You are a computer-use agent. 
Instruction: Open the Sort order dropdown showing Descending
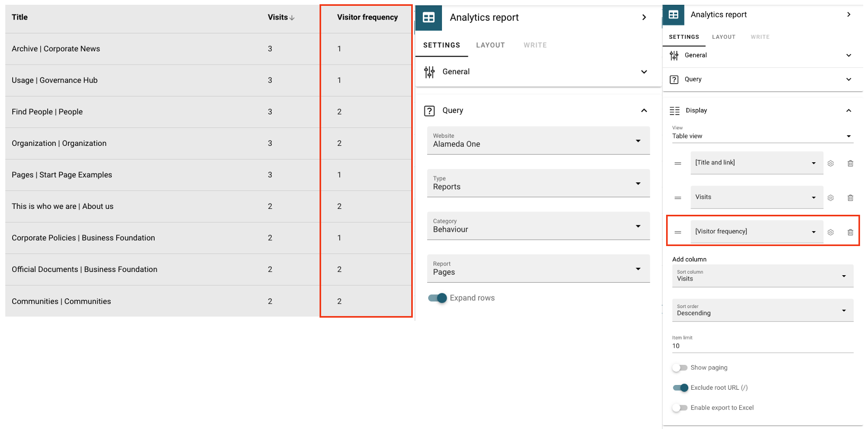click(x=763, y=310)
